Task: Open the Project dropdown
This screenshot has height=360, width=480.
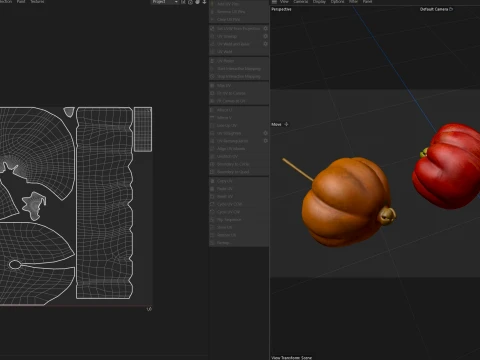Action: click(x=165, y=2)
